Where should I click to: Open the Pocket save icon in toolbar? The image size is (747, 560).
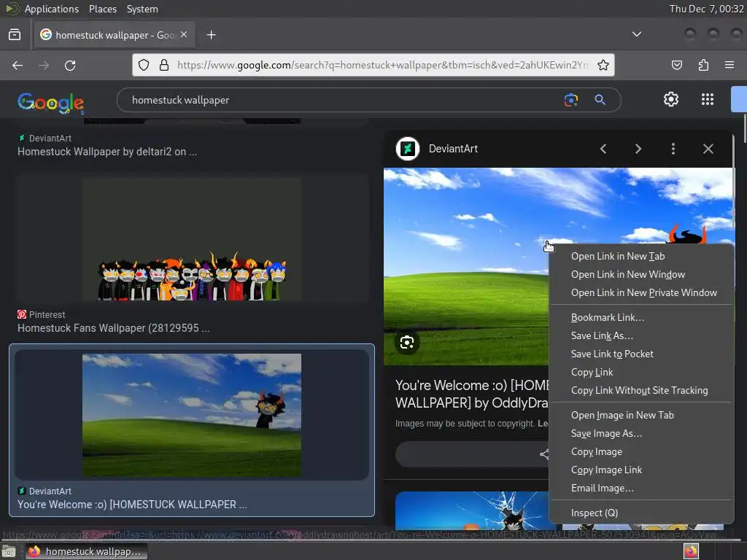pyautogui.click(x=676, y=65)
